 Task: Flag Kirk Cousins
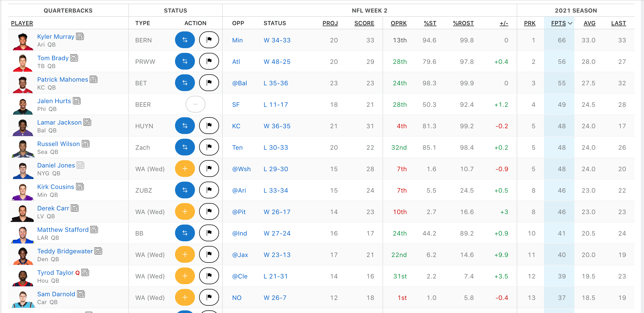[209, 190]
